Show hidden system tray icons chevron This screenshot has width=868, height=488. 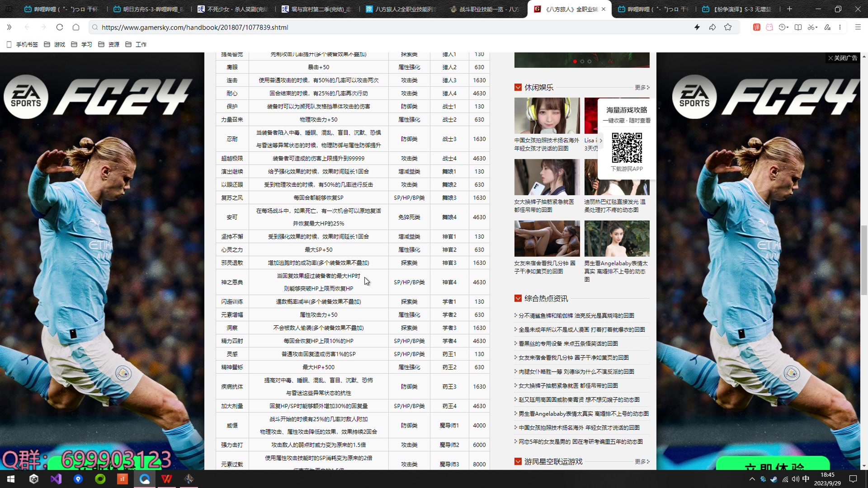752,479
